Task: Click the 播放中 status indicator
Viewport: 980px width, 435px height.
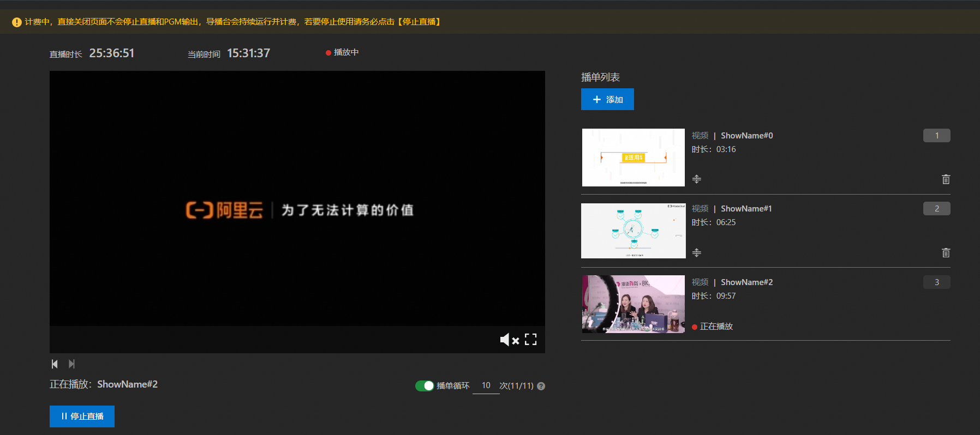Action: pos(342,52)
